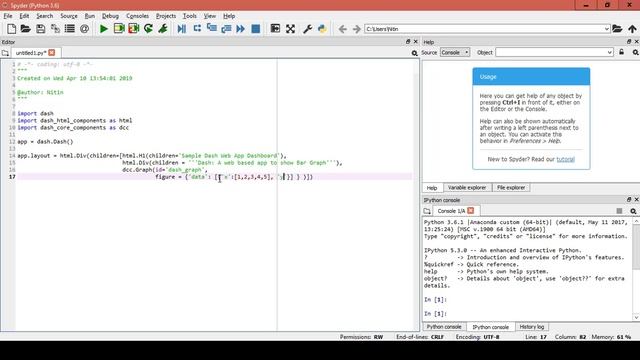Open the green wrench run configuration icon
The width and height of the screenshot is (640, 360).
[163, 29]
